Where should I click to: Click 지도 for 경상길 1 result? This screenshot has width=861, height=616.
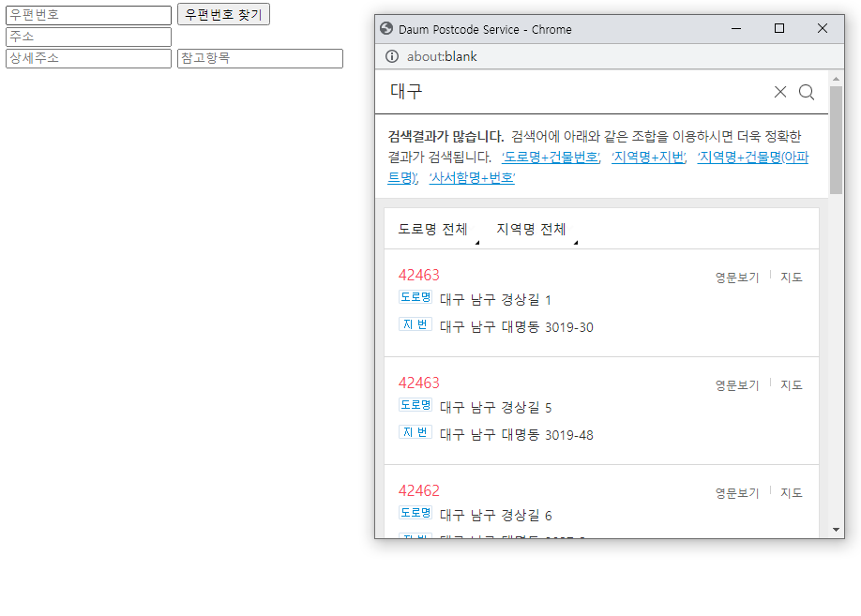pyautogui.click(x=792, y=278)
